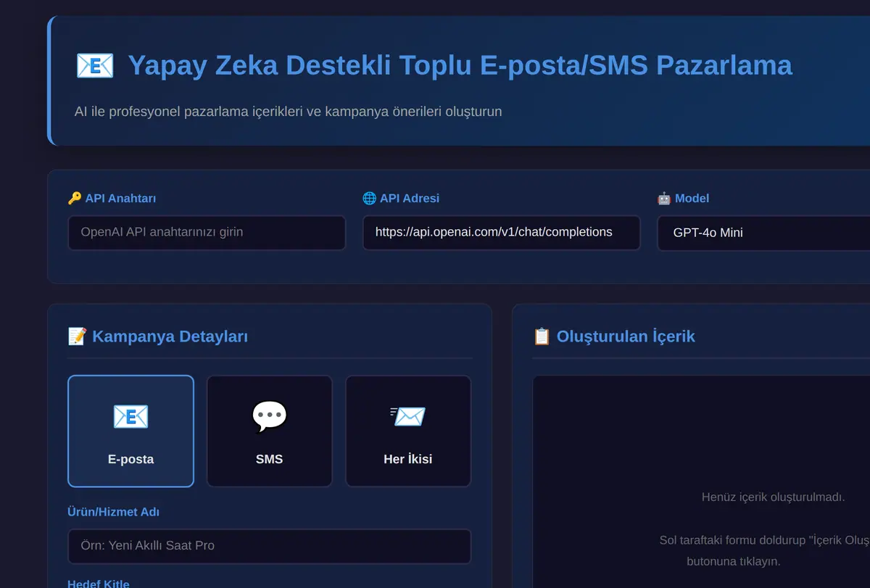This screenshot has width=870, height=588.
Task: Click the Her İkisi incoming envelope icon
Action: 408,416
